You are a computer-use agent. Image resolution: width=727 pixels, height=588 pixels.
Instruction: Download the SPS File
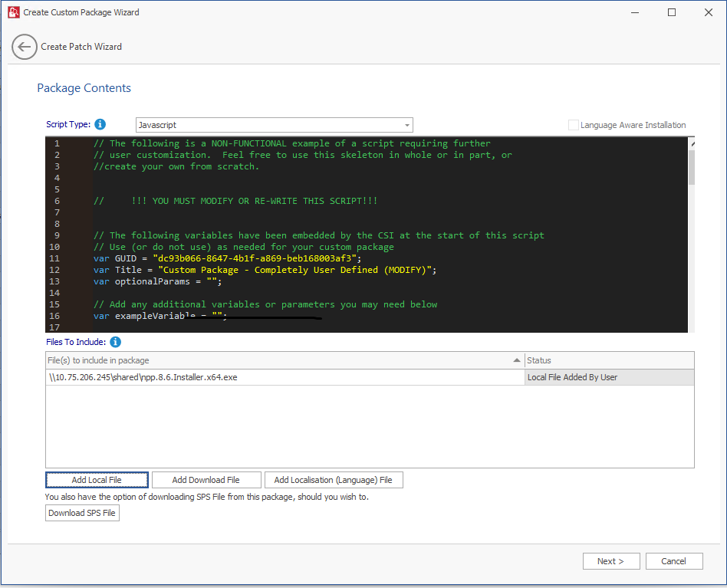click(82, 513)
